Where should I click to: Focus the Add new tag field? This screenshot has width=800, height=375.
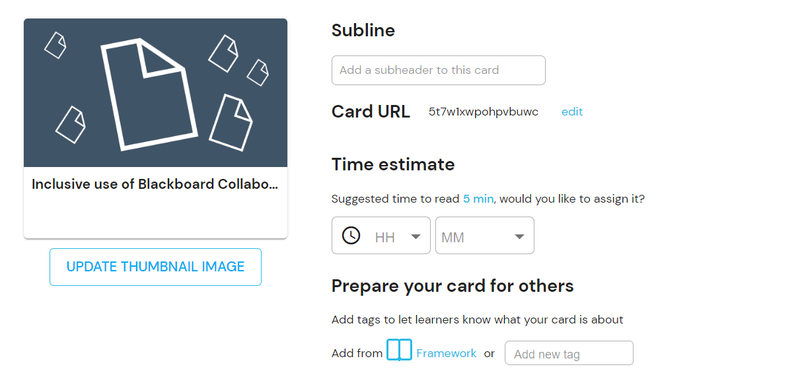point(569,353)
